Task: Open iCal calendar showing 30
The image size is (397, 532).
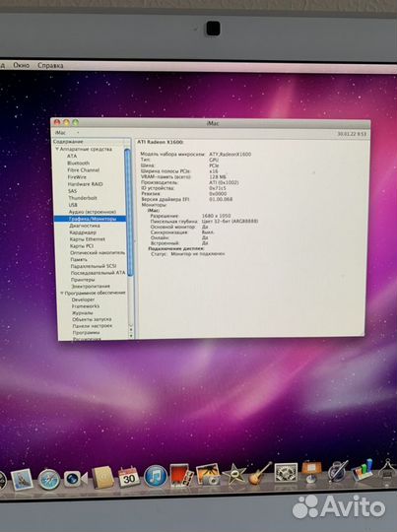Action: tap(129, 477)
